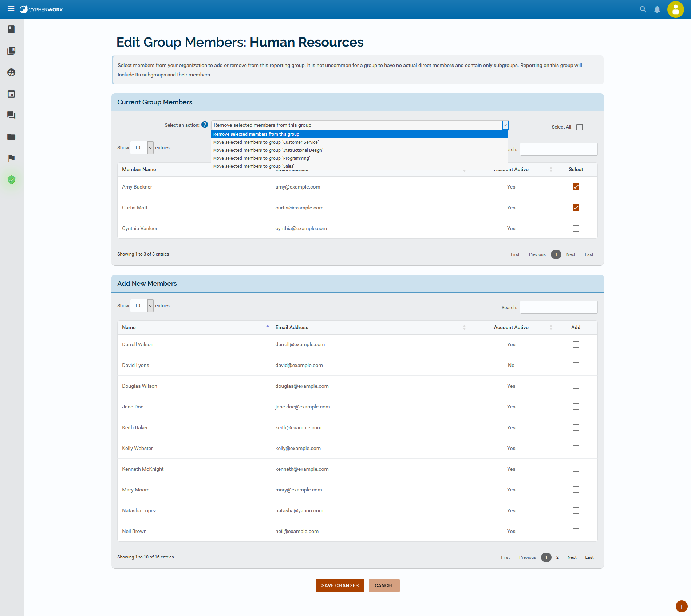Click email jane.doe@example.com
The width and height of the screenshot is (691, 616).
pos(303,407)
